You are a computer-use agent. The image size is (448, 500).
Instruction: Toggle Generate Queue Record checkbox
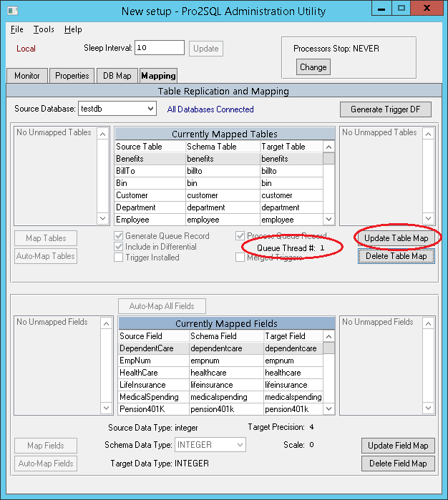tap(118, 236)
